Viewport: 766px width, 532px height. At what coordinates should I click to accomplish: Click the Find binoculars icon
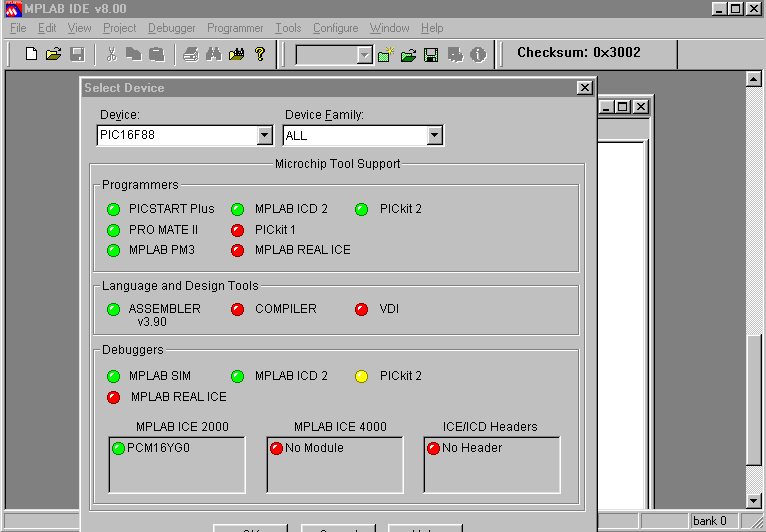click(213, 54)
